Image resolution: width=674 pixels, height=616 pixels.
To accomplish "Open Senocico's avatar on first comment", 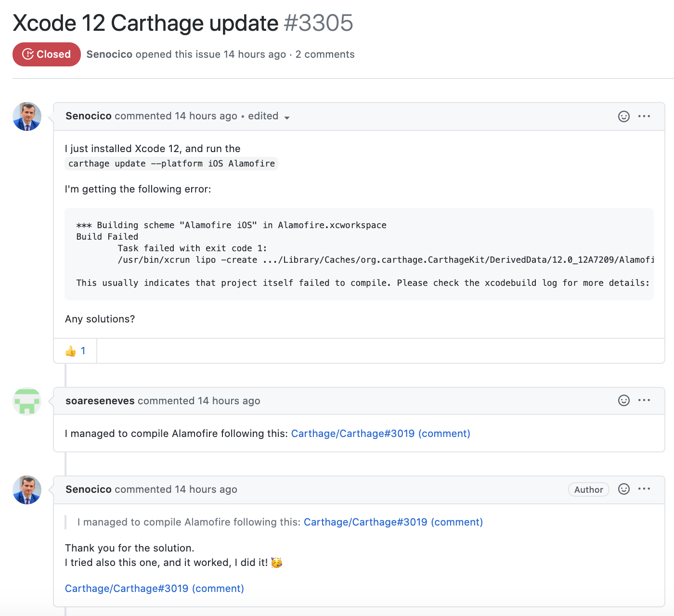I will [27, 116].
